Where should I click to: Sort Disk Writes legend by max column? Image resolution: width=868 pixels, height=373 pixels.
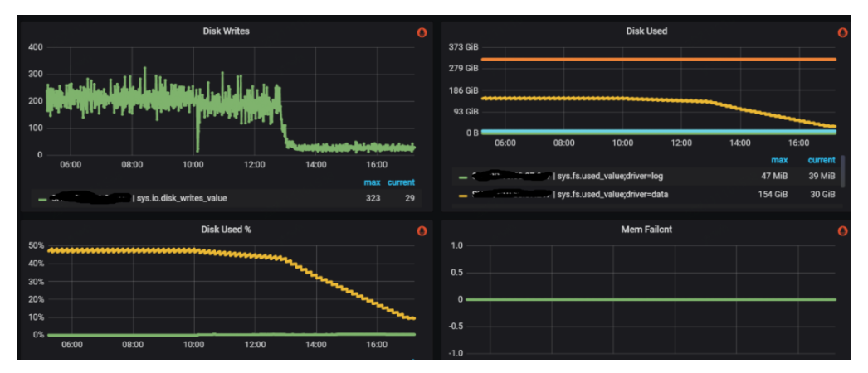tap(372, 182)
